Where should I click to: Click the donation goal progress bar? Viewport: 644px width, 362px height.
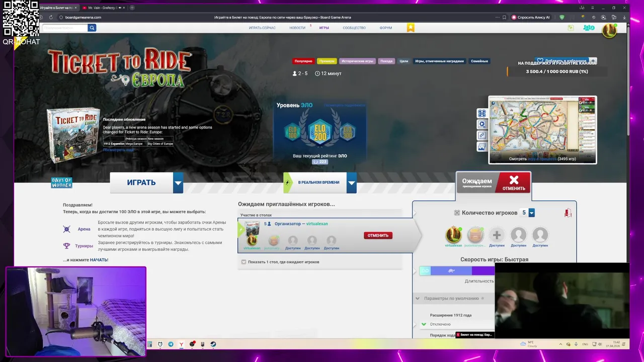tap(557, 71)
